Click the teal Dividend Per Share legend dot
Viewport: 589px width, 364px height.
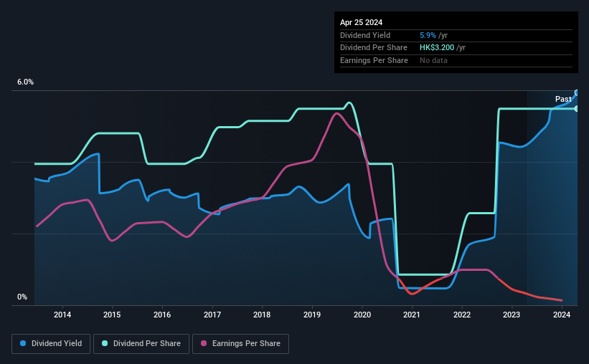tap(105, 343)
